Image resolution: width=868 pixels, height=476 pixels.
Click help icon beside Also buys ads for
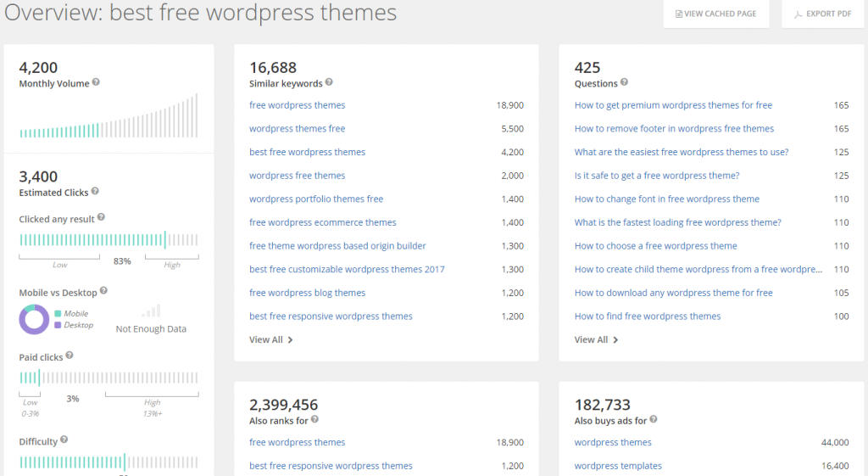pos(654,420)
